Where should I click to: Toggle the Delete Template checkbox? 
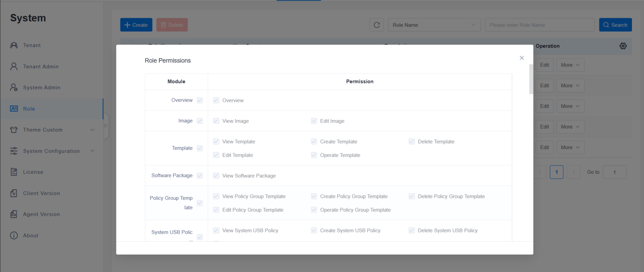coord(412,142)
